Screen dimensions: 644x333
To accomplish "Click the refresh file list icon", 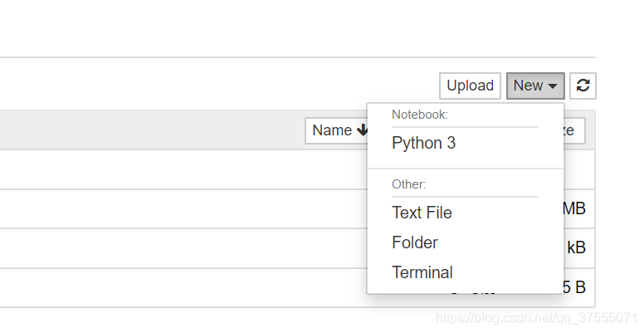I will [583, 86].
